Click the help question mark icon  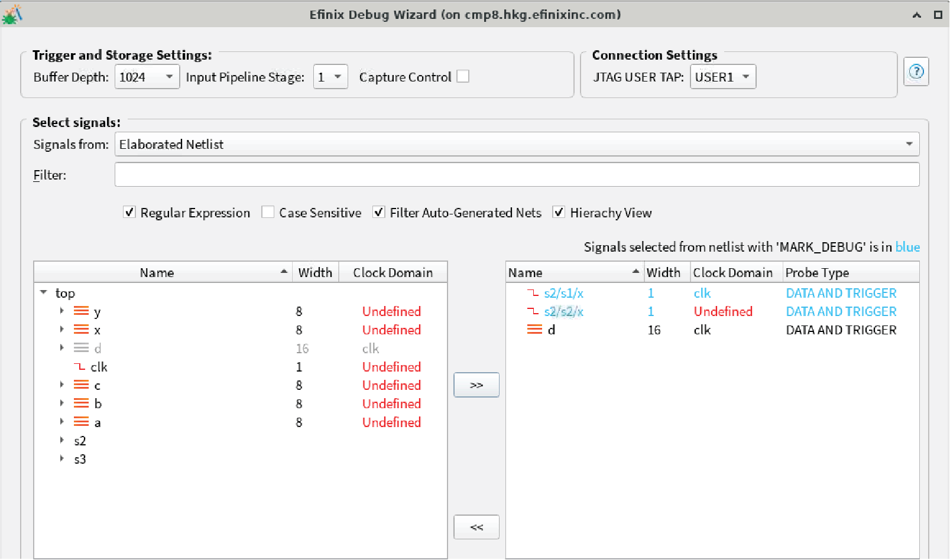click(916, 72)
